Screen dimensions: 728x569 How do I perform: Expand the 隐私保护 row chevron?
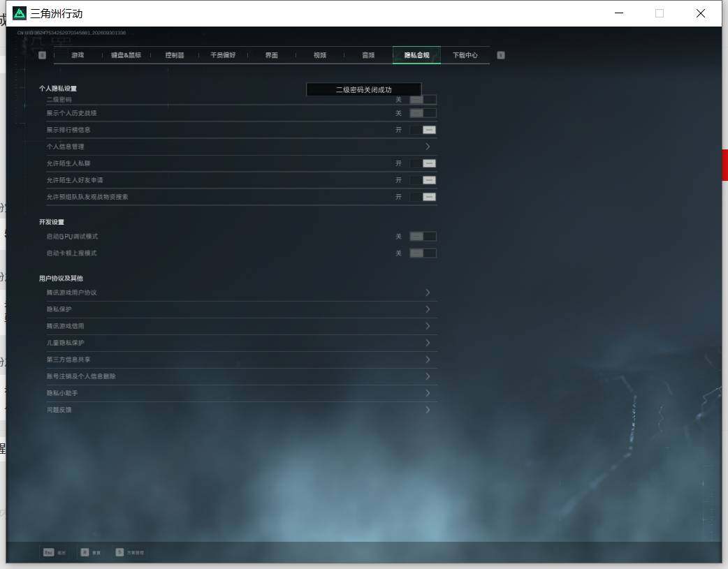(x=428, y=309)
